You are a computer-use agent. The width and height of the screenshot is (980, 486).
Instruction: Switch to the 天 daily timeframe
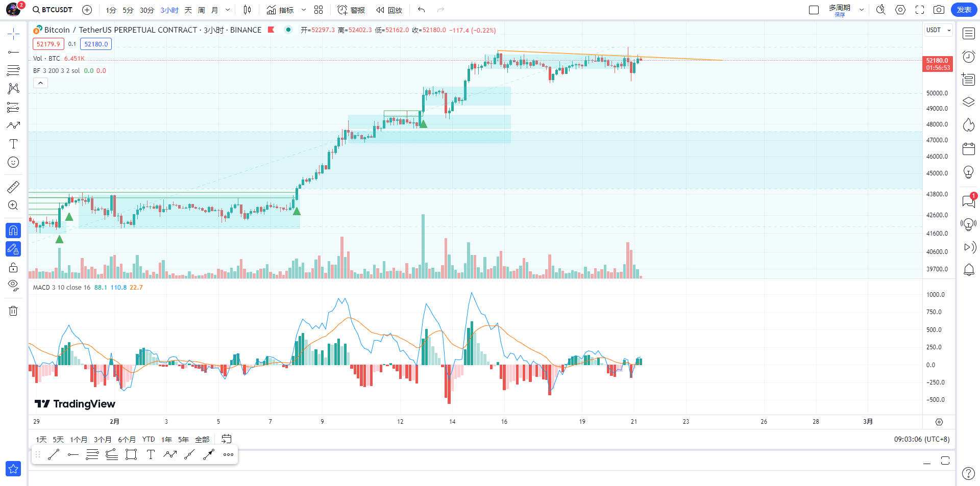point(188,10)
